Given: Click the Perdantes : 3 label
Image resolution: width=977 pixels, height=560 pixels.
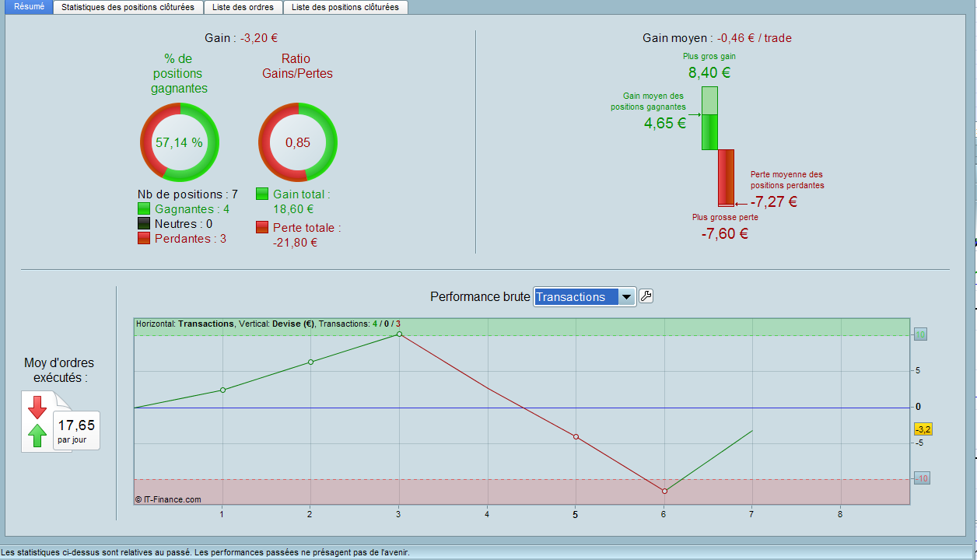Looking at the screenshot, I should [x=191, y=239].
